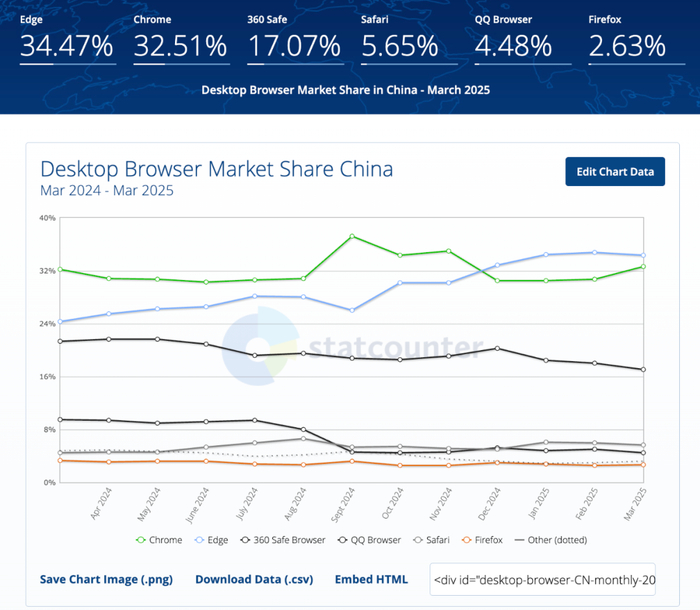This screenshot has width=700, height=610.
Task: Click the Apr 2024 axis label
Action: (101, 504)
